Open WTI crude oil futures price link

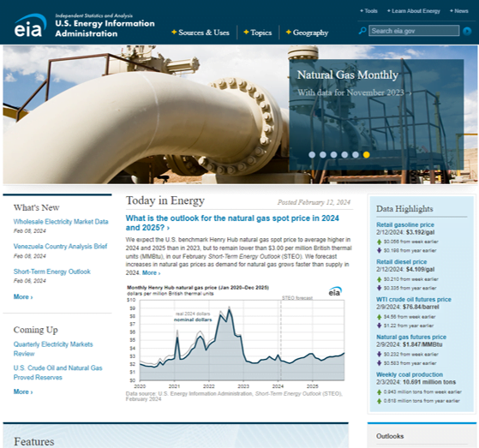pyautogui.click(x=414, y=299)
